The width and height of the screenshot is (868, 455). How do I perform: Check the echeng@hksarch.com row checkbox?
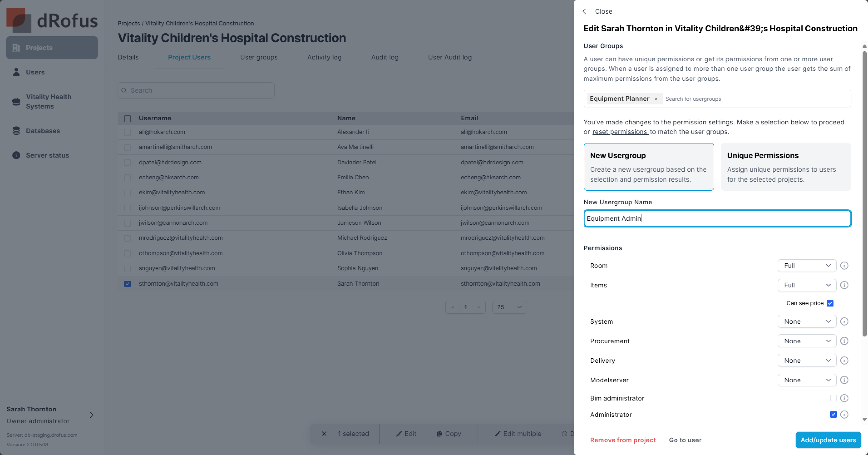pos(127,178)
